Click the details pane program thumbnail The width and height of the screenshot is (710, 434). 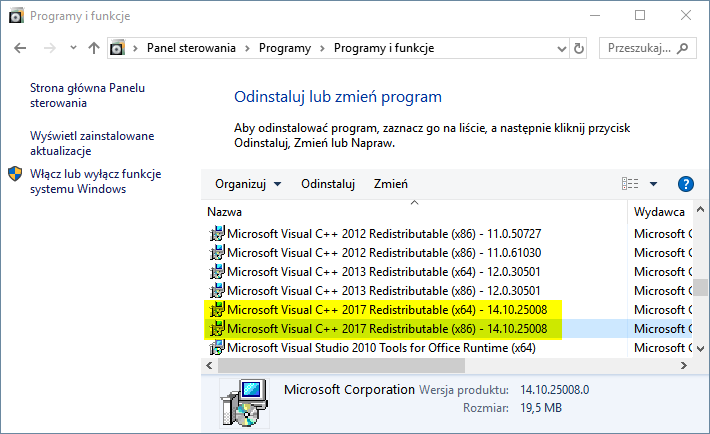click(x=245, y=403)
